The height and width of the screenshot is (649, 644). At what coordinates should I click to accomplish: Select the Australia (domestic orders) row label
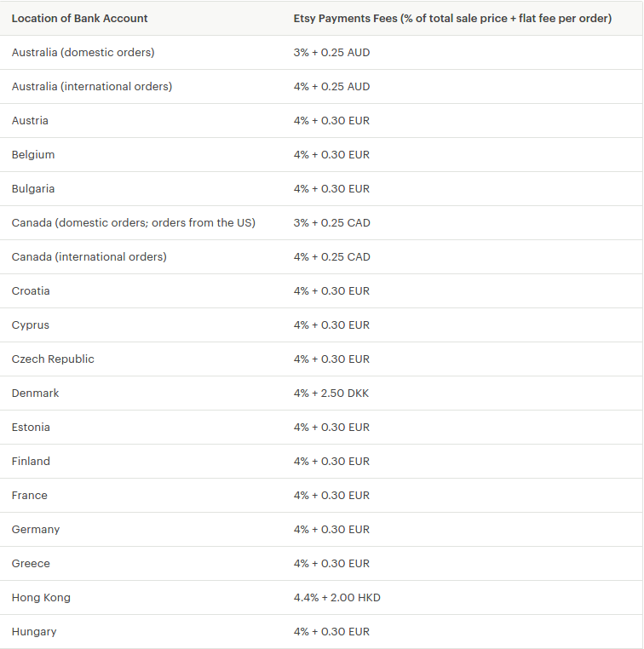pos(83,52)
